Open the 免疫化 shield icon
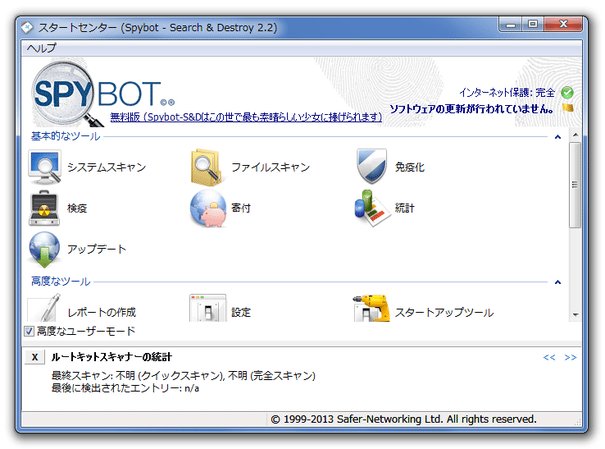The height and width of the screenshot is (449, 605). tap(372, 166)
